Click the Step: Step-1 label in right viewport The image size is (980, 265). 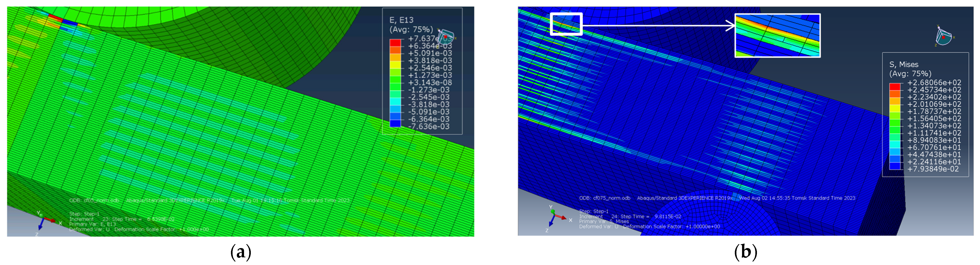(x=593, y=211)
